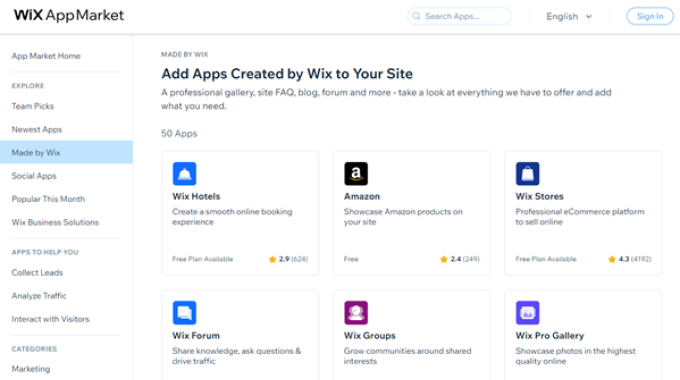Screen dimensions: 680x380
Task: Go to the Wix App Market logo
Action: pos(69,15)
